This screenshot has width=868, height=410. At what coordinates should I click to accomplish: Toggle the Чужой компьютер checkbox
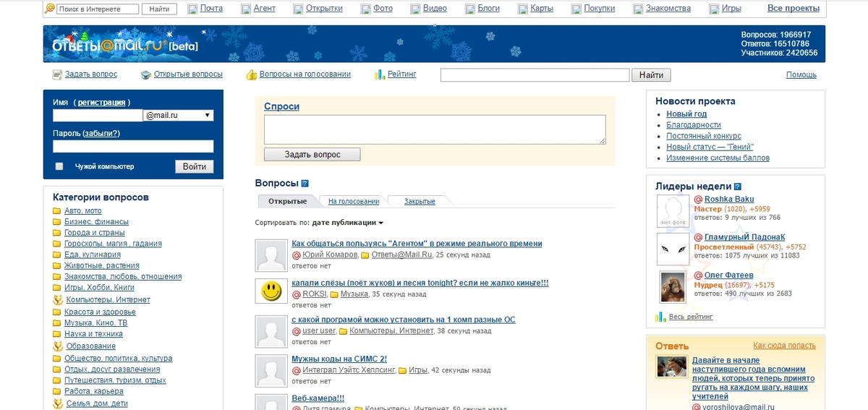pos(59,166)
